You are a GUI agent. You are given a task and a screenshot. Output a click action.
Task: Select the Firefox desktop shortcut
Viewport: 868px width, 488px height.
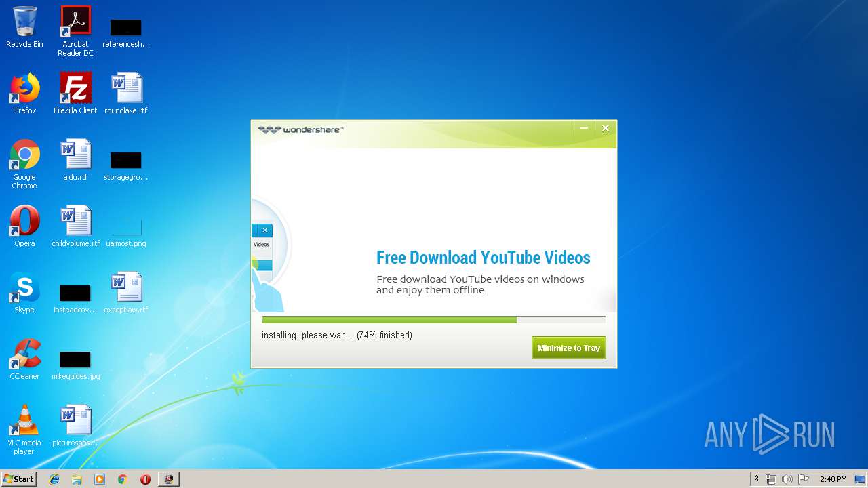(24, 94)
